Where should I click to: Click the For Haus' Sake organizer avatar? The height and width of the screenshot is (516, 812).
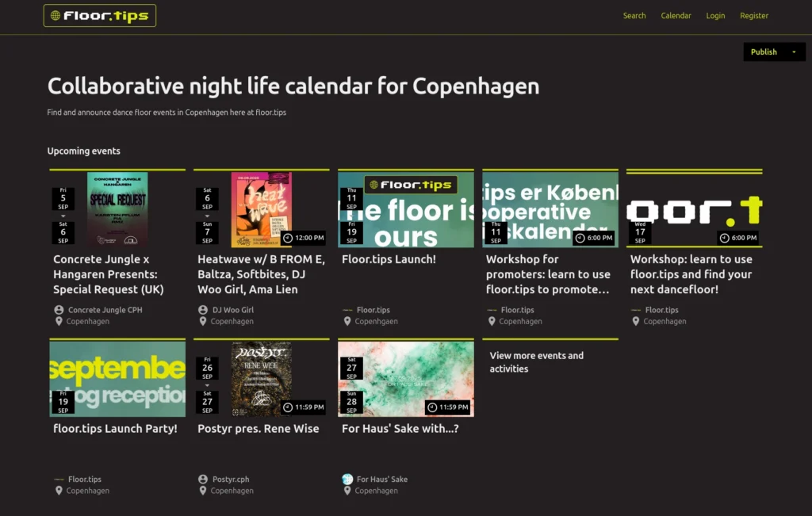[x=347, y=479]
